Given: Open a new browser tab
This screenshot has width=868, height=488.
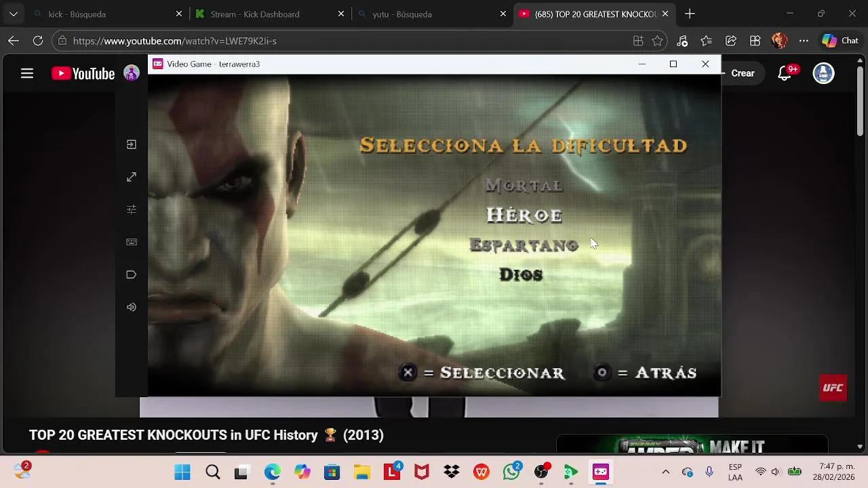Looking at the screenshot, I should tap(690, 14).
